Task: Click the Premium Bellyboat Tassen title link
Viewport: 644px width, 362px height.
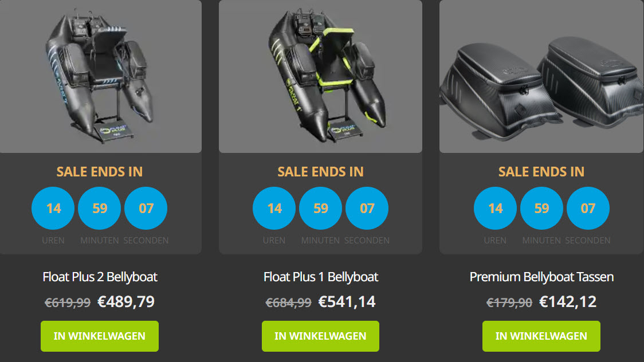Action: tap(541, 277)
